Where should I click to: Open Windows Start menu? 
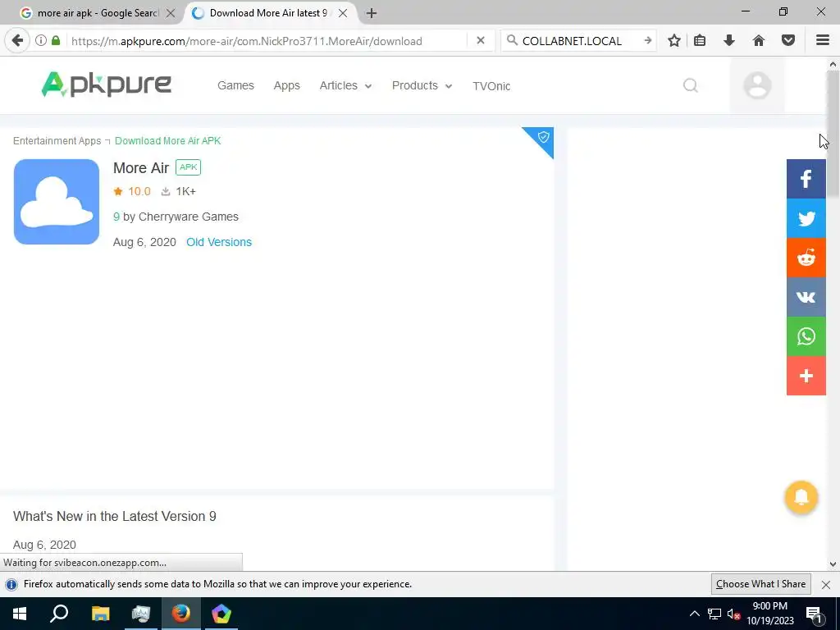point(20,614)
